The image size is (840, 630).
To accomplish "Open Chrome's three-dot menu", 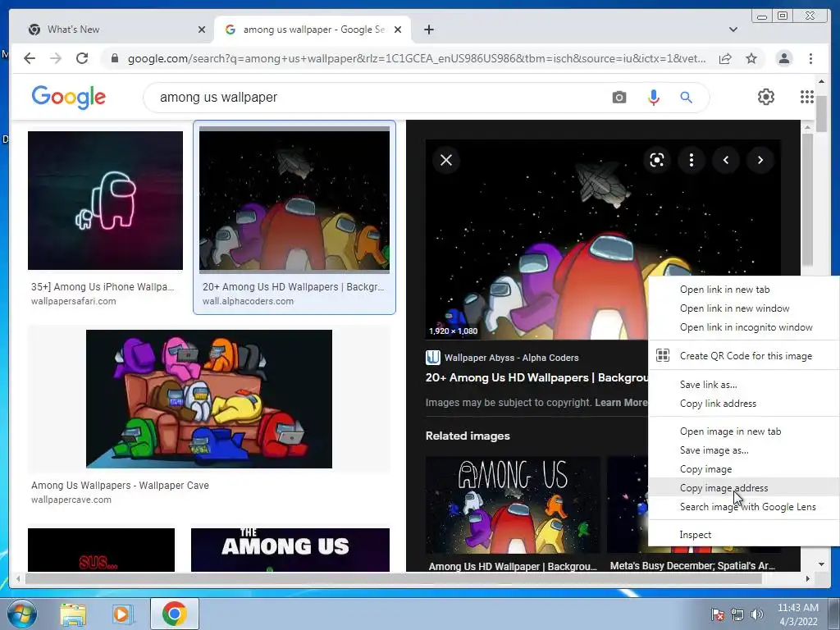I will pyautogui.click(x=811, y=58).
